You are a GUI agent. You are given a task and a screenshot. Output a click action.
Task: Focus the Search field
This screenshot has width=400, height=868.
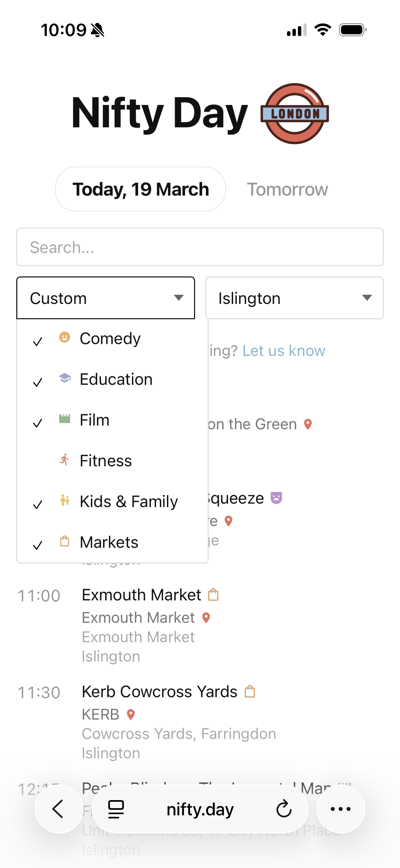pos(200,247)
